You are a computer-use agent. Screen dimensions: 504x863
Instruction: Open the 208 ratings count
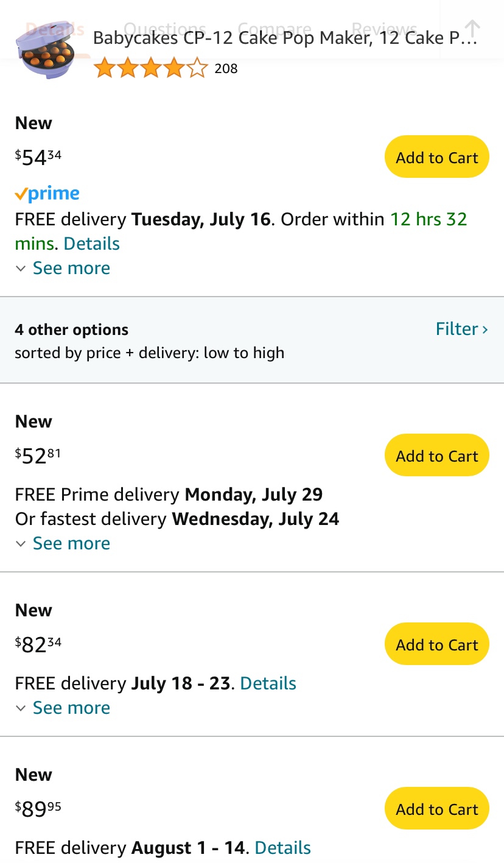226,68
